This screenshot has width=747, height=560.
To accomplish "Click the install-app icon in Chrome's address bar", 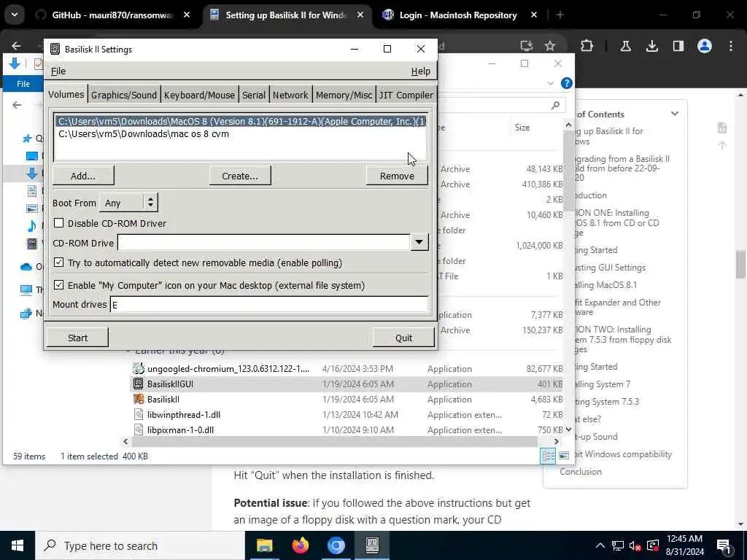I will 526,46.
